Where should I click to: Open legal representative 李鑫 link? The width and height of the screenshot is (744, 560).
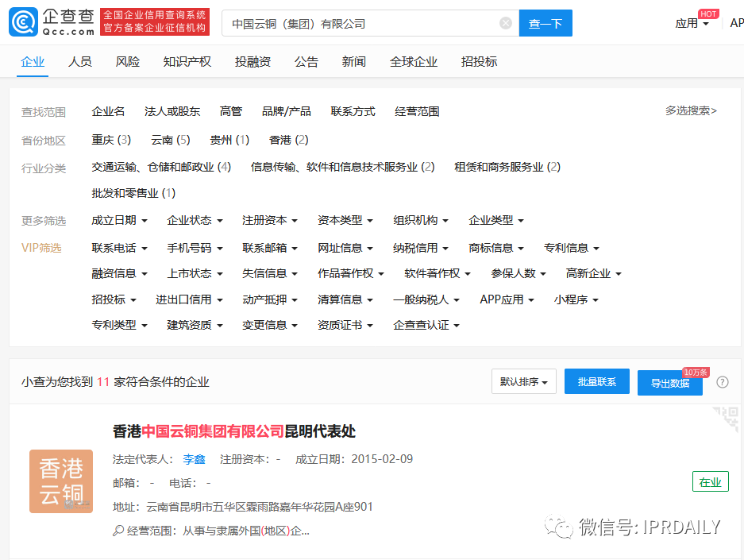pyautogui.click(x=194, y=459)
